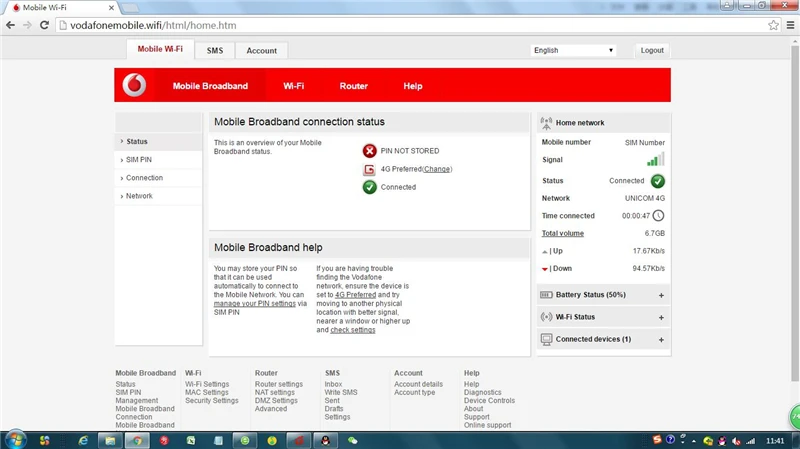Open Write SMS in the footer
The image size is (800, 449).
point(341,392)
